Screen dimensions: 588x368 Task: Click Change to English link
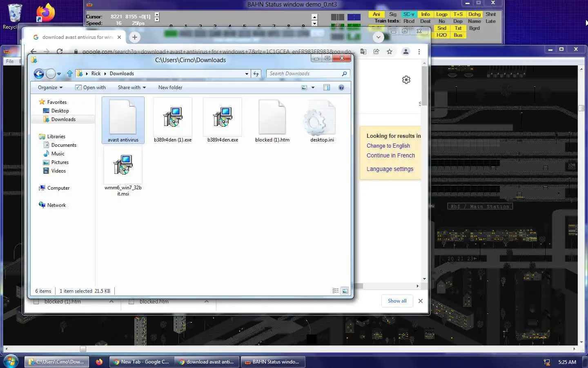pos(388,146)
